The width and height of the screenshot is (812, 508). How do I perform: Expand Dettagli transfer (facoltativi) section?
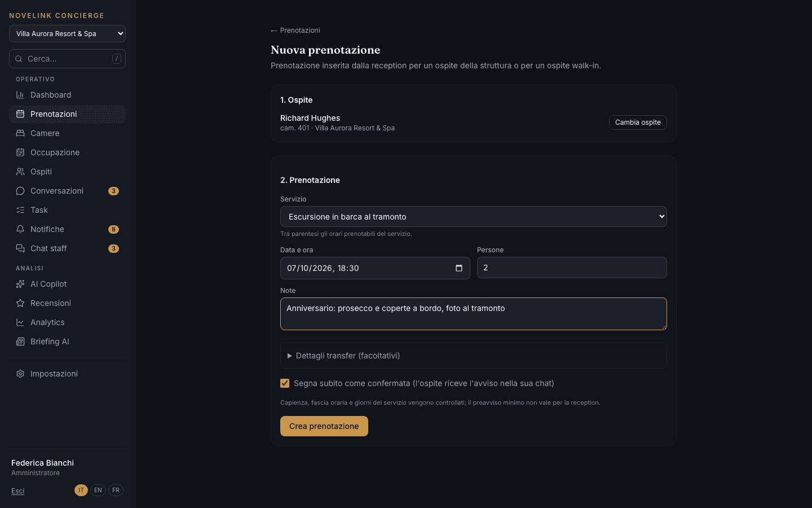click(x=474, y=356)
